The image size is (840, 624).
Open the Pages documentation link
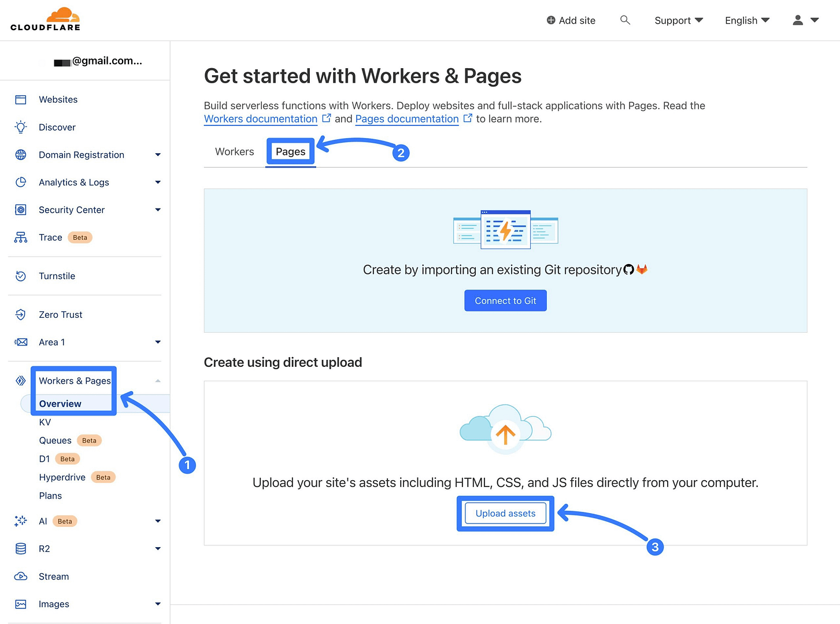[x=407, y=118]
